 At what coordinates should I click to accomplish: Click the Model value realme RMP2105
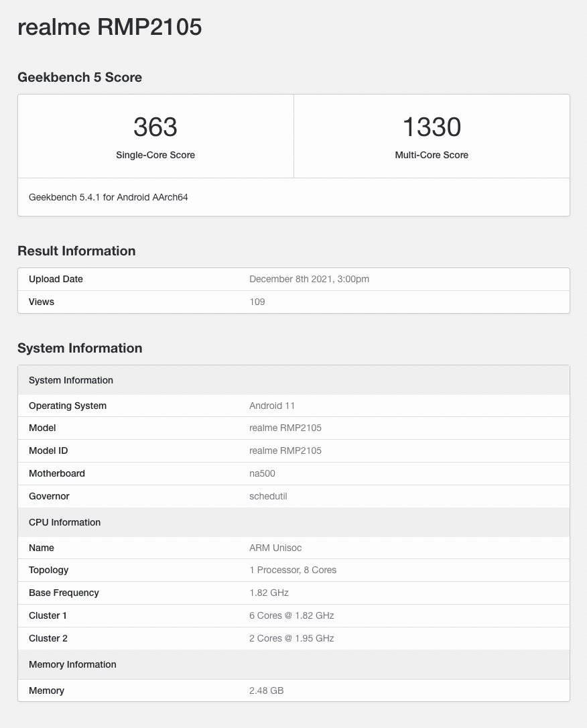tap(285, 428)
